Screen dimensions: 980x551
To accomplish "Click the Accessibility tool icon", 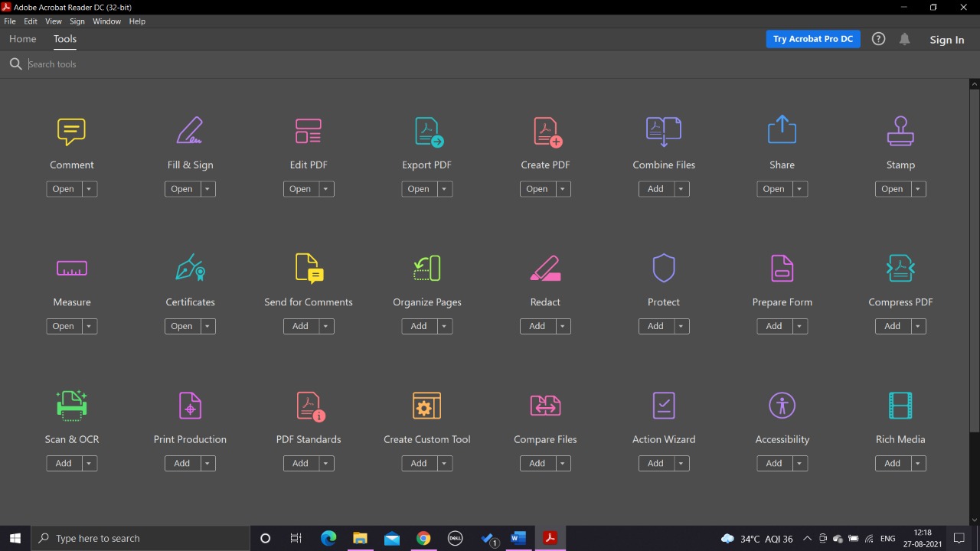I will [x=782, y=406].
